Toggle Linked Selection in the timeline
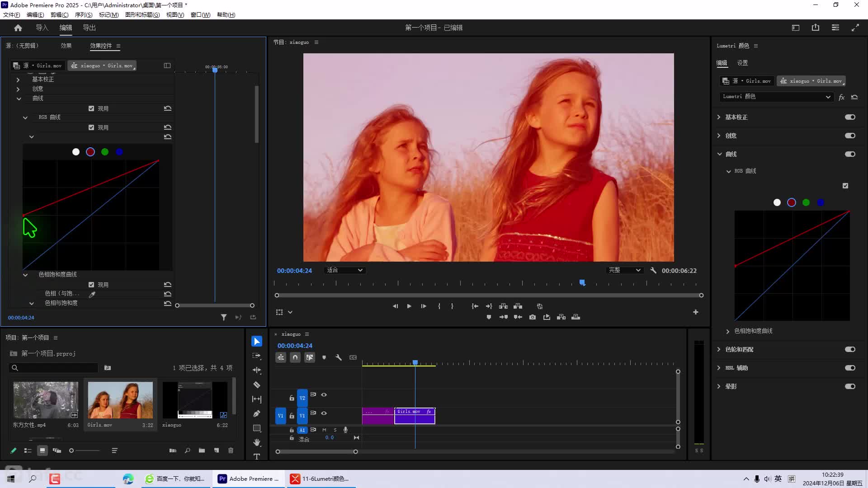The image size is (868, 488). (x=310, y=357)
